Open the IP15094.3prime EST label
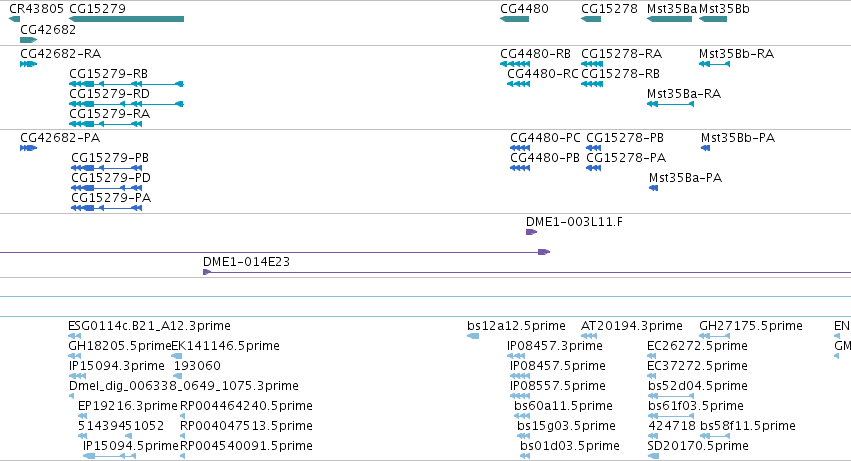 (x=117, y=366)
